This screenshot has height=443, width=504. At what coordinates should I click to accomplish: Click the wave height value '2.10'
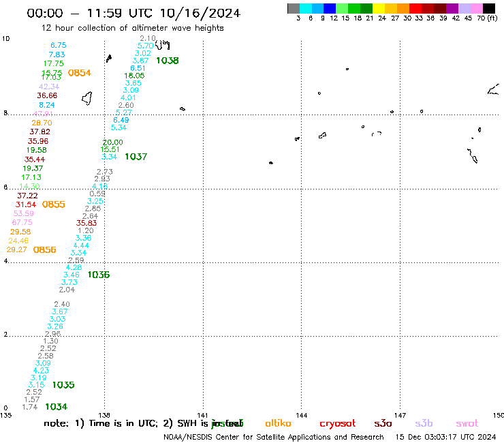[x=148, y=38]
